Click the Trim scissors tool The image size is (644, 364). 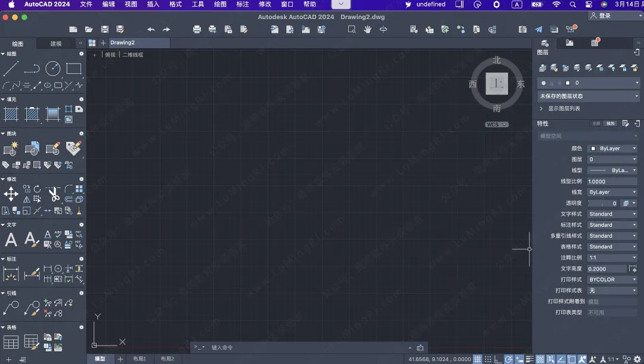(x=54, y=194)
